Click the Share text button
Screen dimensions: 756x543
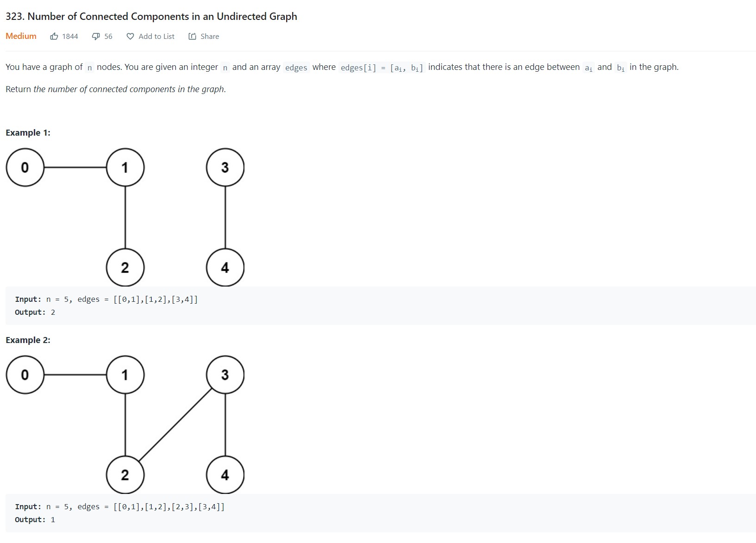(x=210, y=36)
